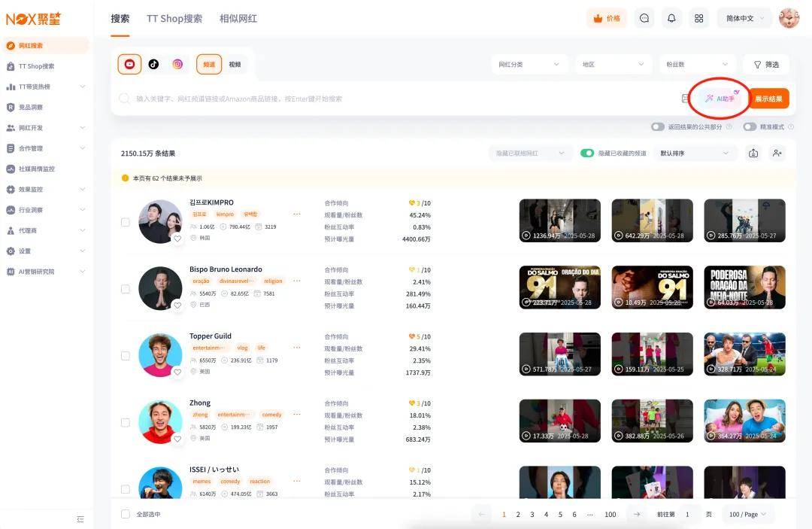
Task: Open the notification bell
Action: (x=671, y=19)
